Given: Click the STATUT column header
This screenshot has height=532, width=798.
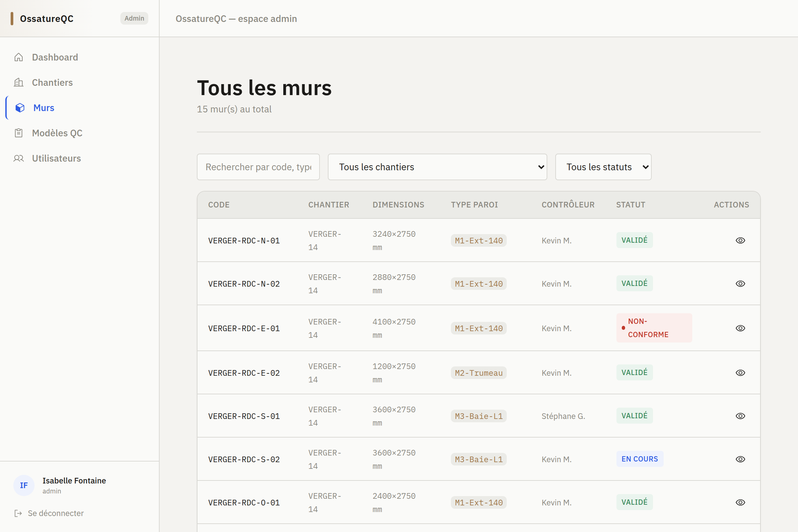Looking at the screenshot, I should [631, 204].
